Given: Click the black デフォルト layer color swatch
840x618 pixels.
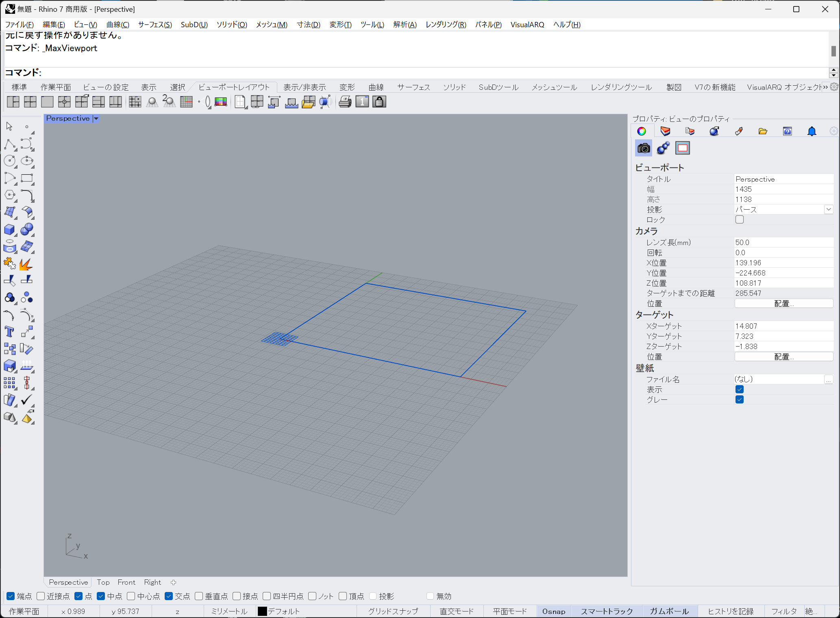Looking at the screenshot, I should (262, 611).
